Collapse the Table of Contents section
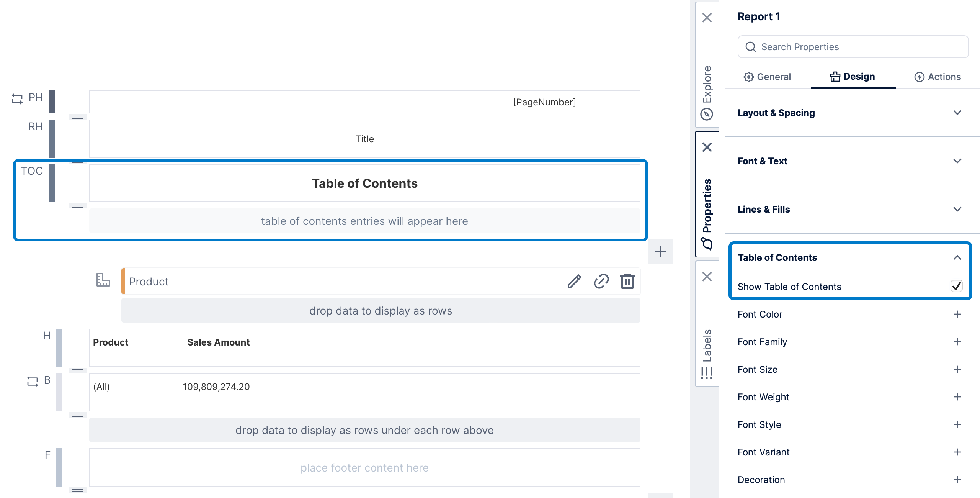Screen dimensions: 980x498 [957, 257]
